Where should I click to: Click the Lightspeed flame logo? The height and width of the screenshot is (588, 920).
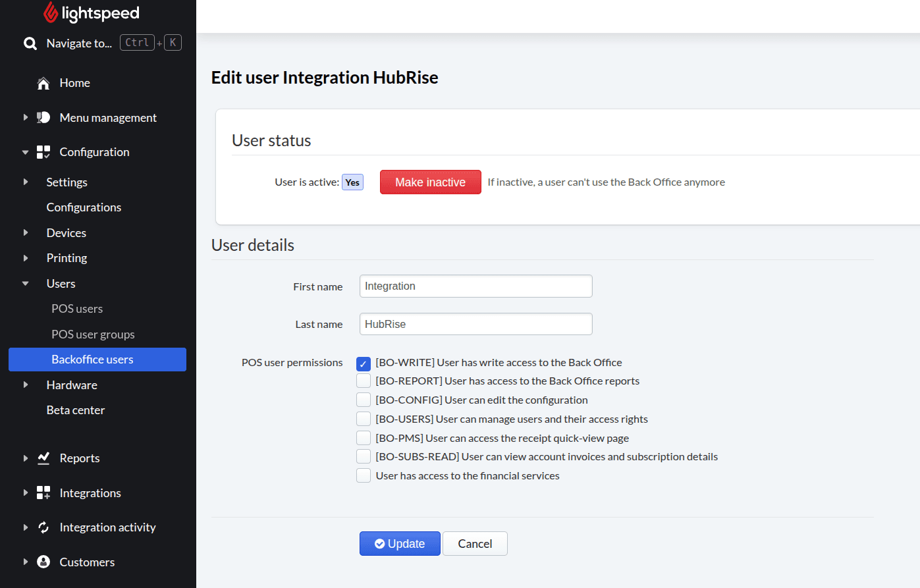click(53, 13)
